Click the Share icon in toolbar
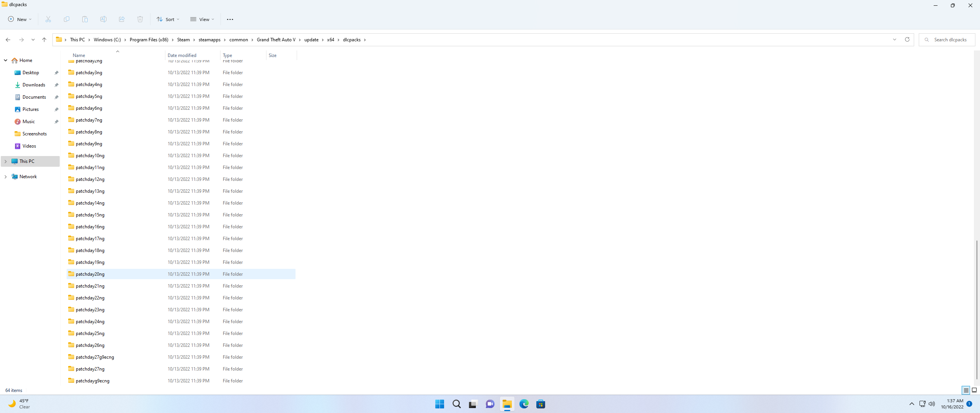 pyautogui.click(x=122, y=19)
